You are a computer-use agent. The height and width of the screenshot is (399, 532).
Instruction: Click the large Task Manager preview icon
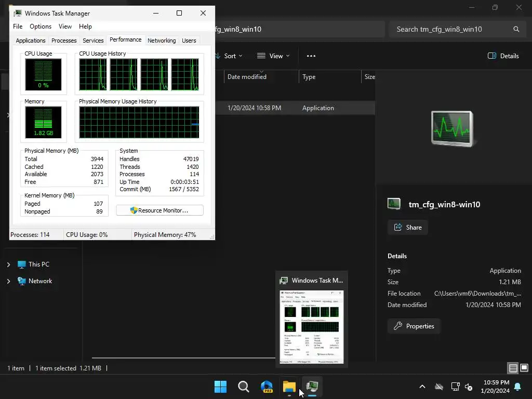point(453,129)
